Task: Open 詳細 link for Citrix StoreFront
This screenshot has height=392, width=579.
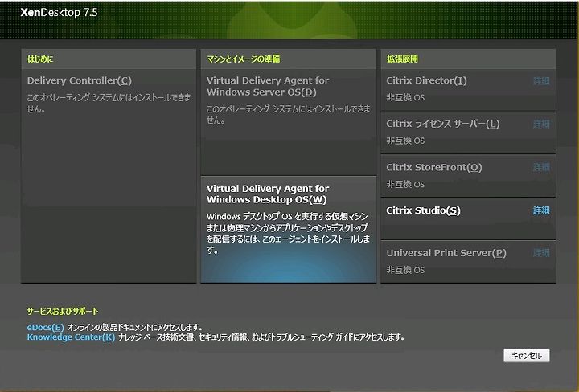Action: pos(541,167)
